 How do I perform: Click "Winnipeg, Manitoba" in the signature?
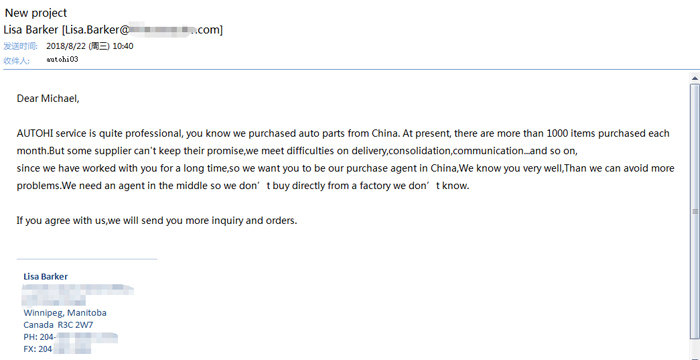(65, 313)
